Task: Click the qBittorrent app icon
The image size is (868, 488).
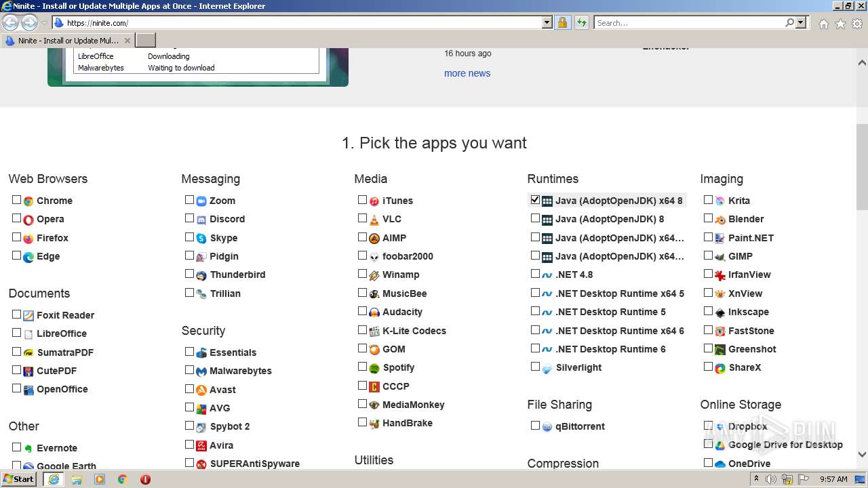Action: (547, 427)
